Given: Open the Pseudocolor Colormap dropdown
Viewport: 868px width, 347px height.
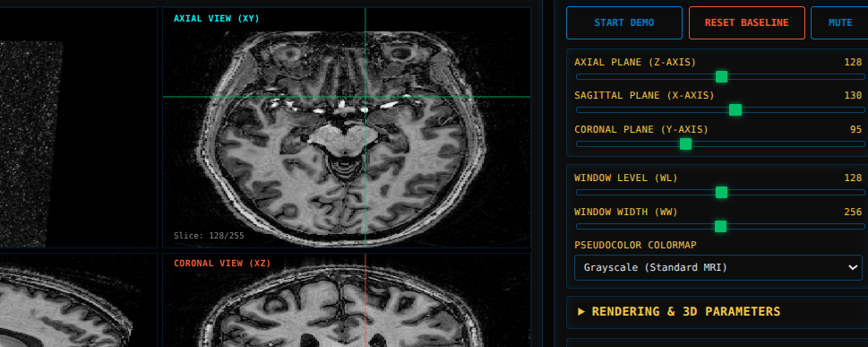Looking at the screenshot, I should pyautogui.click(x=718, y=268).
